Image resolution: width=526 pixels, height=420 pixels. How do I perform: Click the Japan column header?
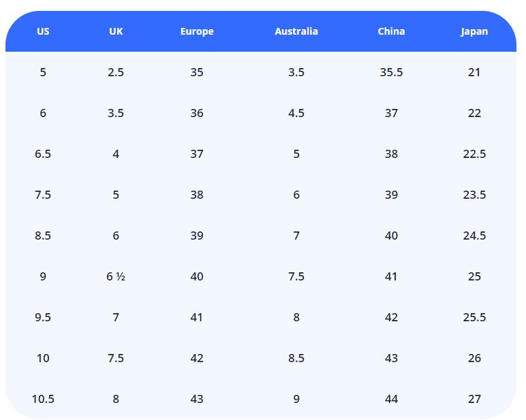474,31
